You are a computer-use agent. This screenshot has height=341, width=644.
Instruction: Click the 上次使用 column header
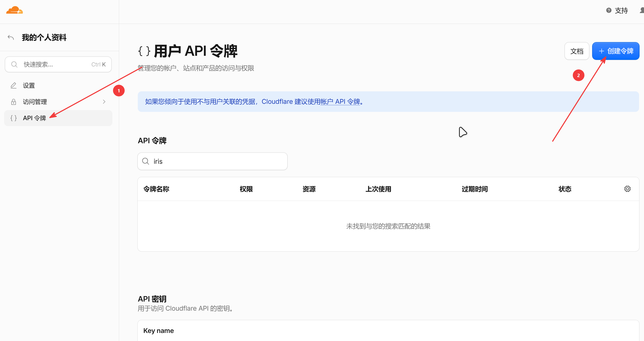pos(378,189)
